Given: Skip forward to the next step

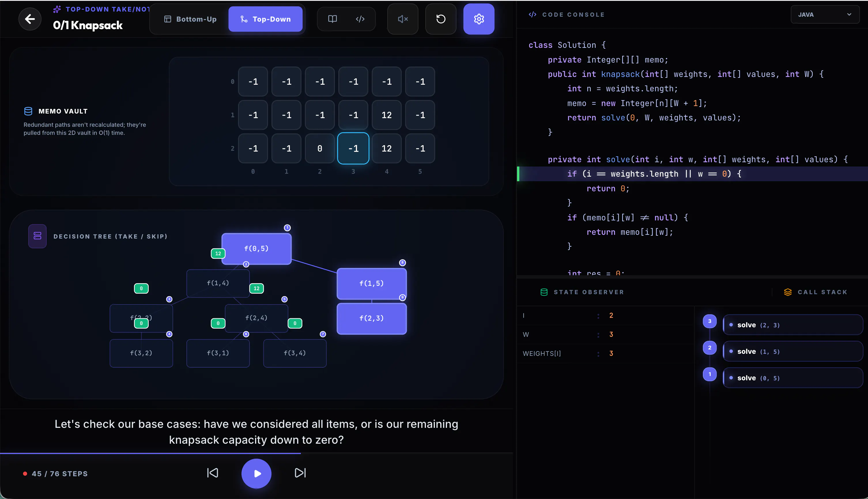Looking at the screenshot, I should pyautogui.click(x=300, y=473).
